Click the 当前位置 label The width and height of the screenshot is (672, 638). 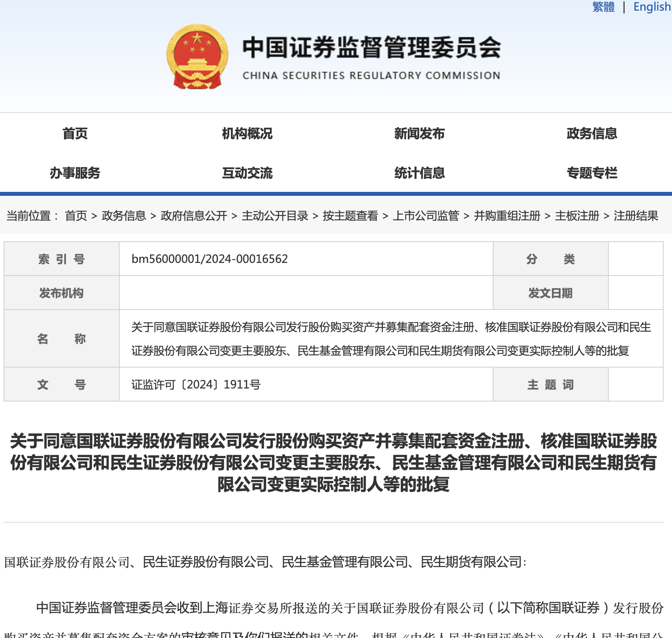coord(32,216)
